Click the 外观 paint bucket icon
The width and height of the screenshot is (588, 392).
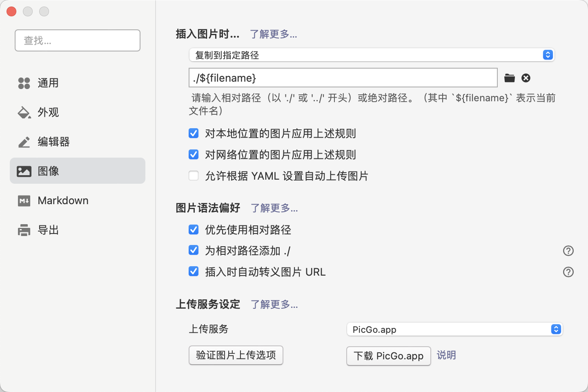[x=24, y=112]
